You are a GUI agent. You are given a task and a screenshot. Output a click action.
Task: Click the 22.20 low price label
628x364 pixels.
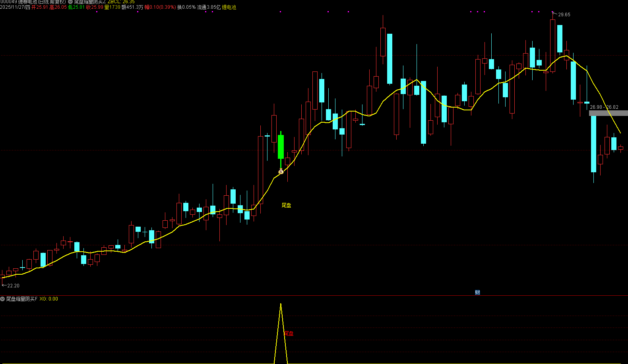click(x=13, y=286)
